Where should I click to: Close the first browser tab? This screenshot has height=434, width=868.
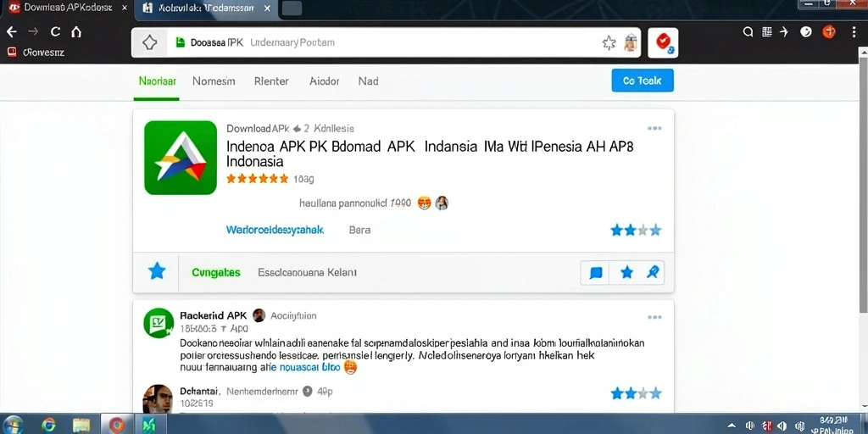[124, 8]
